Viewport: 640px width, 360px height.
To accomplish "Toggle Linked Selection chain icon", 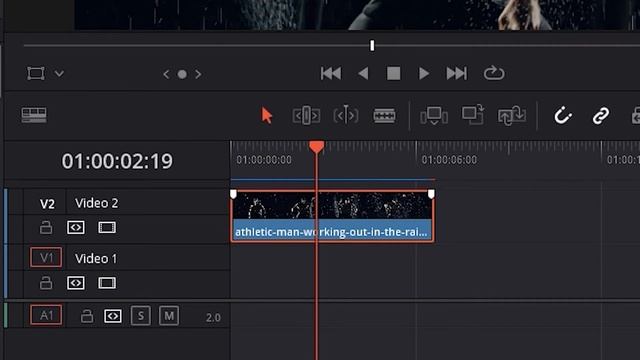I will (601, 116).
